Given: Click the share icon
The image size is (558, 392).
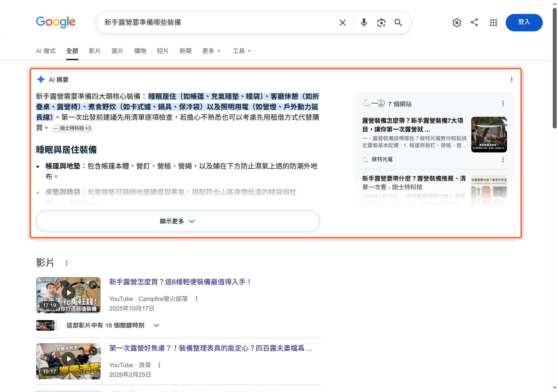Looking at the screenshot, I should click(474, 22).
